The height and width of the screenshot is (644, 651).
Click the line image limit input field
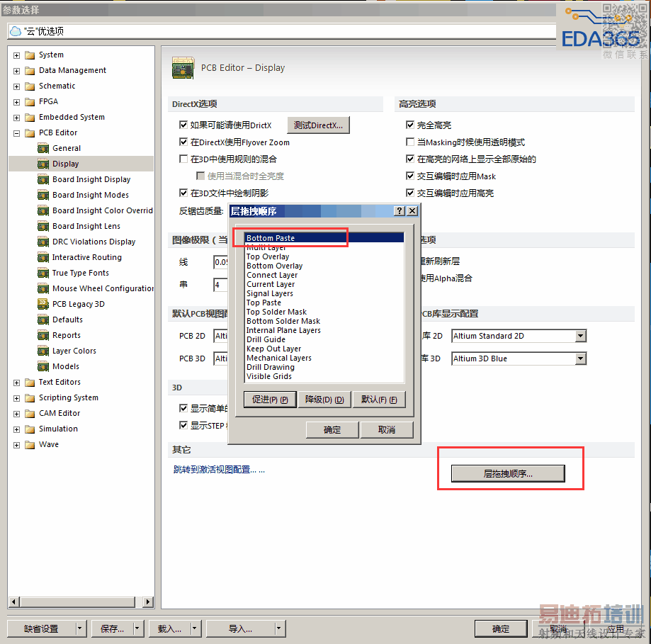pos(221,262)
